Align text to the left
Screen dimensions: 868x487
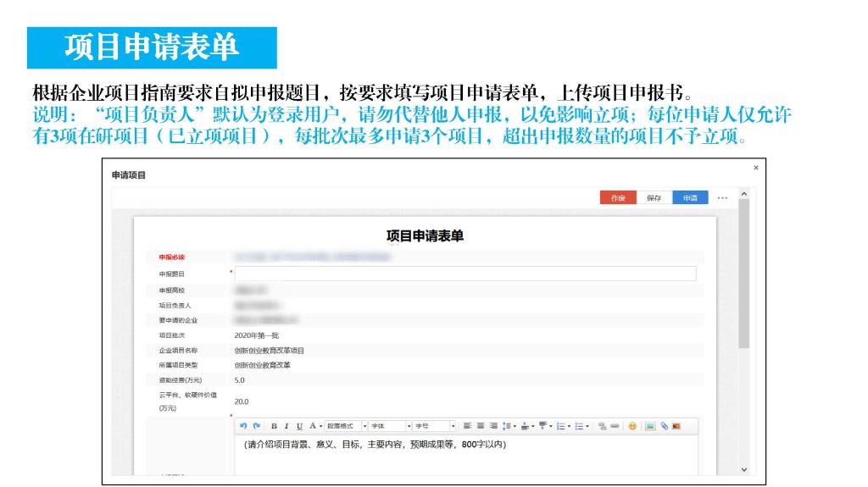tap(466, 425)
